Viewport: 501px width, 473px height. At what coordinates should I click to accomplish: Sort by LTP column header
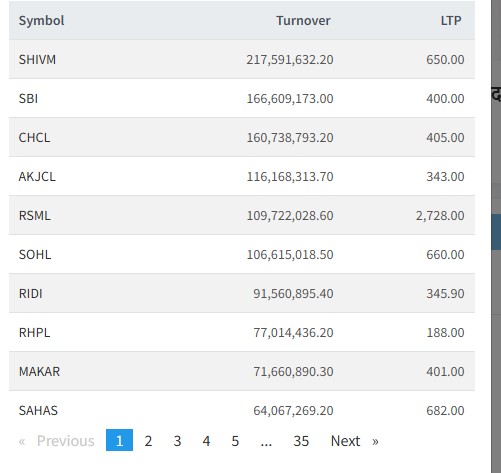[x=451, y=21]
